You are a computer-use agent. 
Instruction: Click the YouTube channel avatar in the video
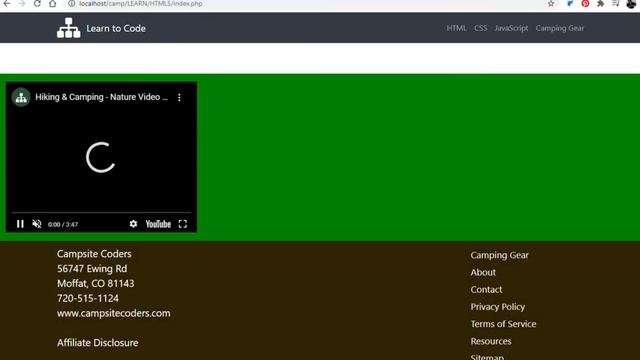point(21,97)
